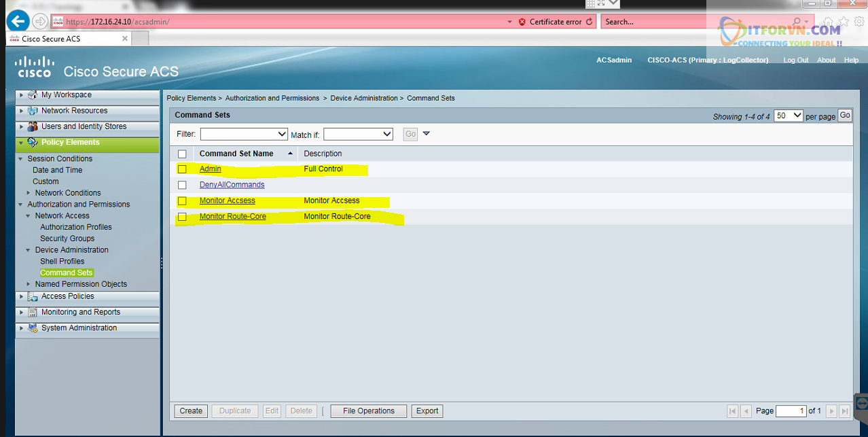Expand the Named Permission Objects tree node
Screen dimensions: 868x437
[x=29, y=284]
